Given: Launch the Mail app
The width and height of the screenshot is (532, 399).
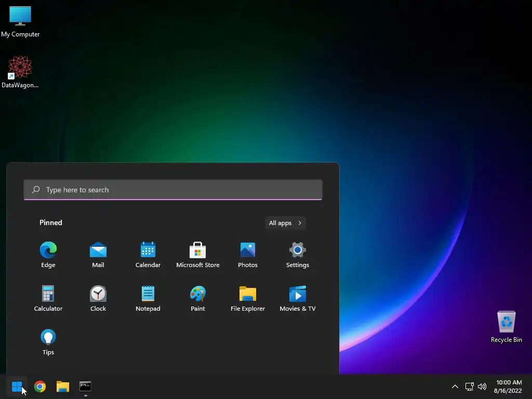Looking at the screenshot, I should (98, 255).
